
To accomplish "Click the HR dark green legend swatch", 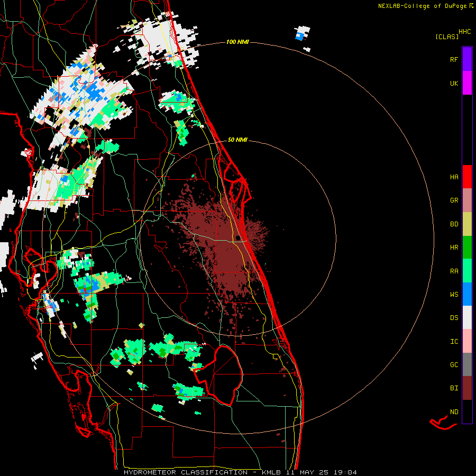I will 467,248.
